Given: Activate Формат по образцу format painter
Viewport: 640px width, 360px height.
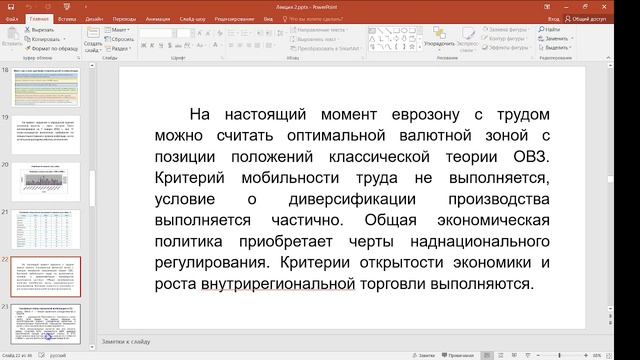Looking at the screenshot, I should (51, 49).
